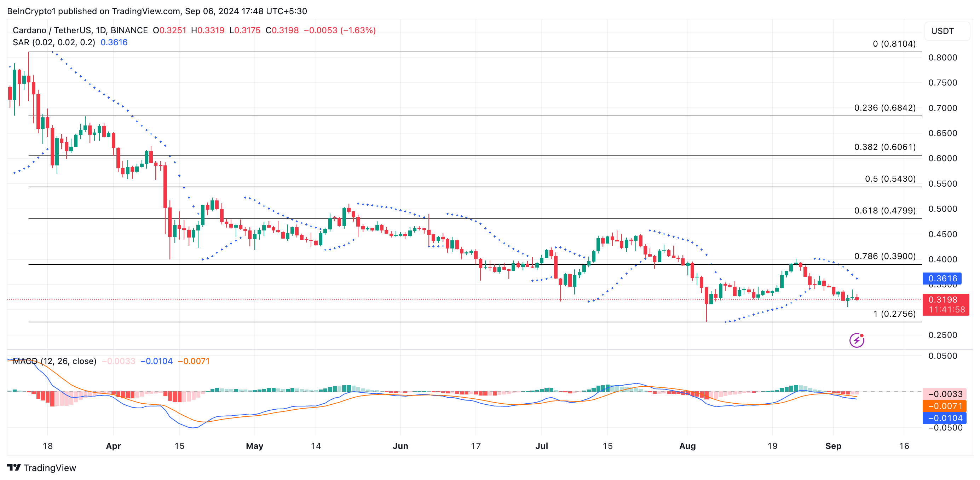Select the 1 (0.2756) Fibonacci level label
980x480 pixels.
[x=894, y=314]
